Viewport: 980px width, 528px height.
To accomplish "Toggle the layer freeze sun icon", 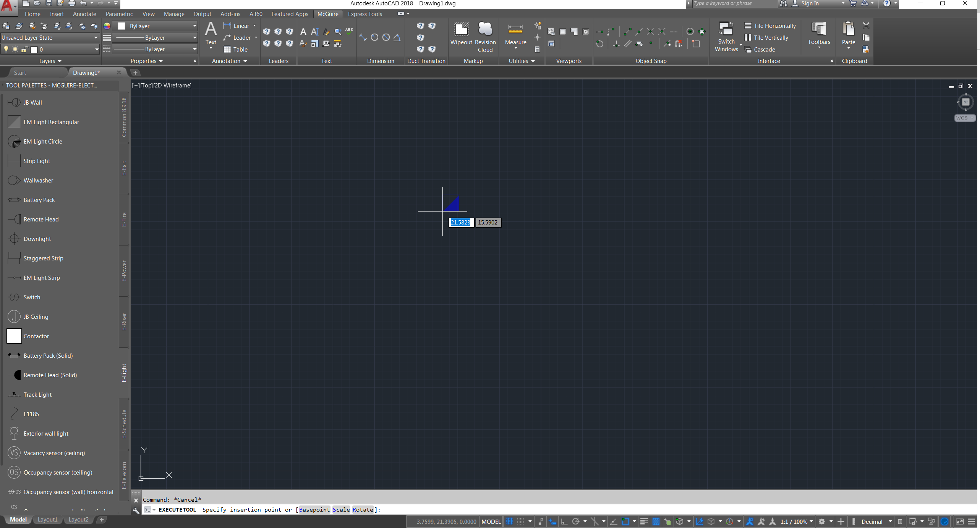I will pos(15,49).
